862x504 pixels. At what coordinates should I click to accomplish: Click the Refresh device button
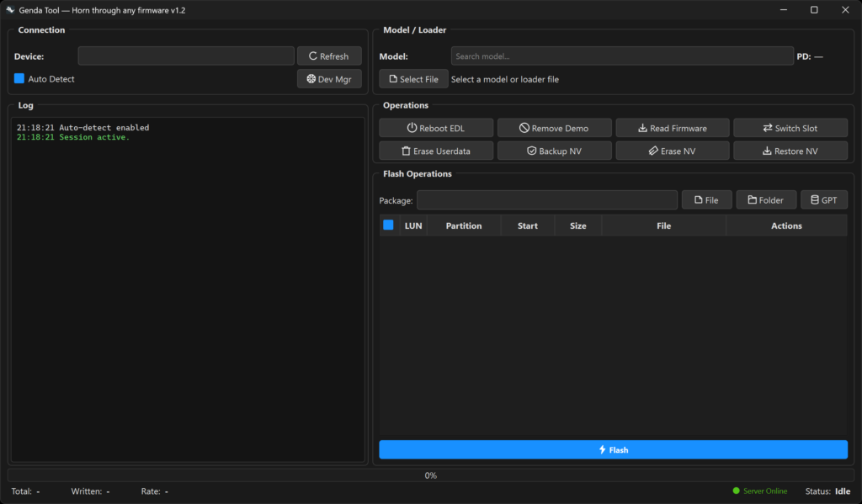pyautogui.click(x=329, y=56)
